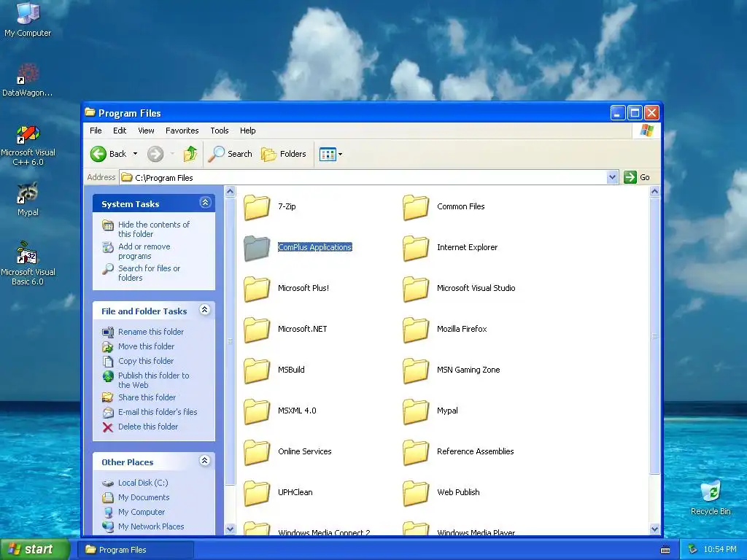The height and width of the screenshot is (560, 747).
Task: Open the Favorites menu
Action: [182, 131]
